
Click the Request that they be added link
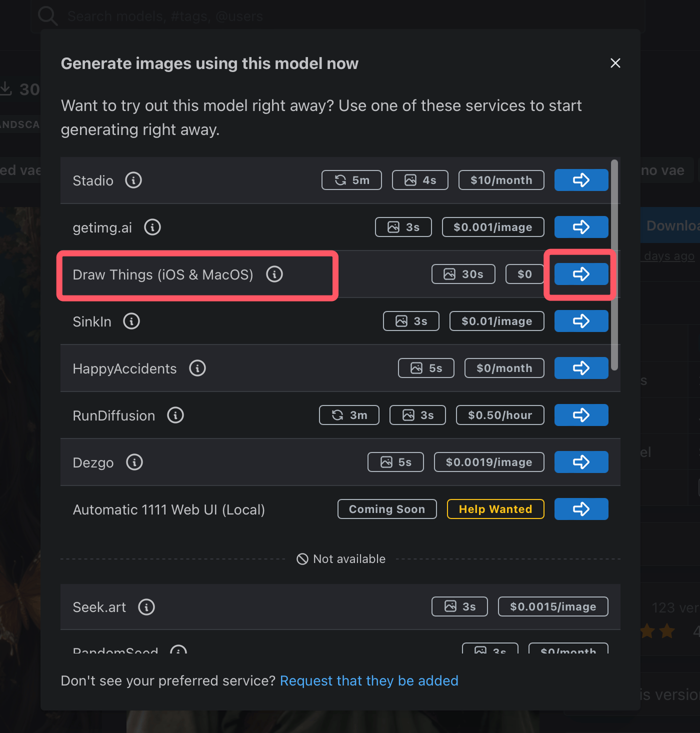[x=369, y=680]
